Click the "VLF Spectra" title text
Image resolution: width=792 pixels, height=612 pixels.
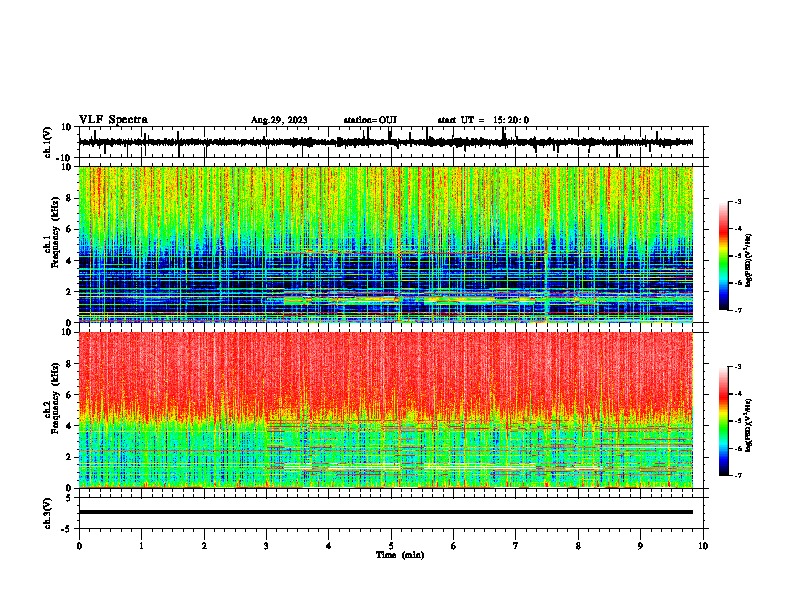pyautogui.click(x=113, y=119)
